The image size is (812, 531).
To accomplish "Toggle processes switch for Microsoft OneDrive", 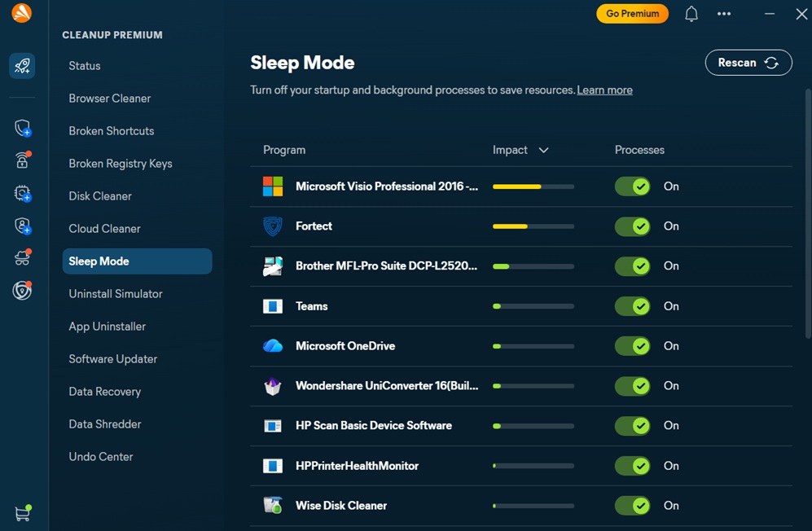I will click(x=632, y=346).
